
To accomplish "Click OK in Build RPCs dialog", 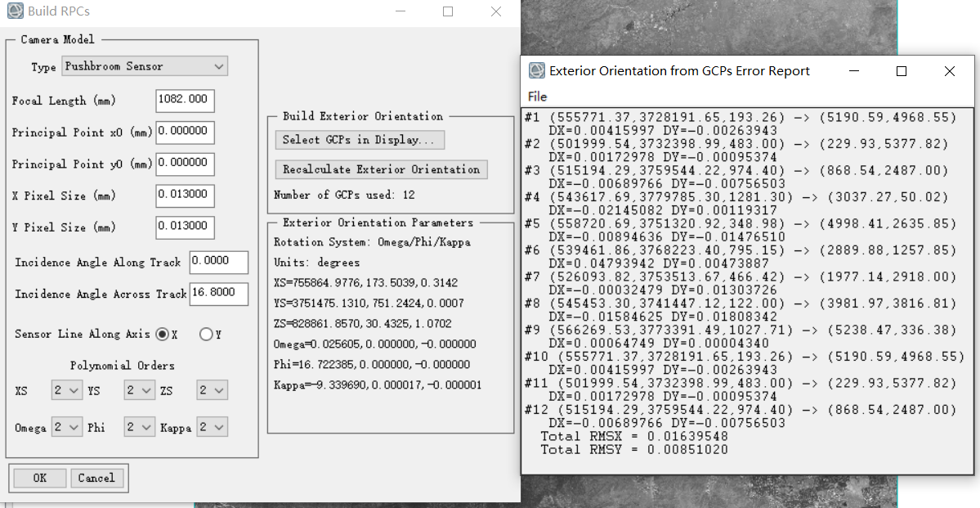I will (39, 478).
